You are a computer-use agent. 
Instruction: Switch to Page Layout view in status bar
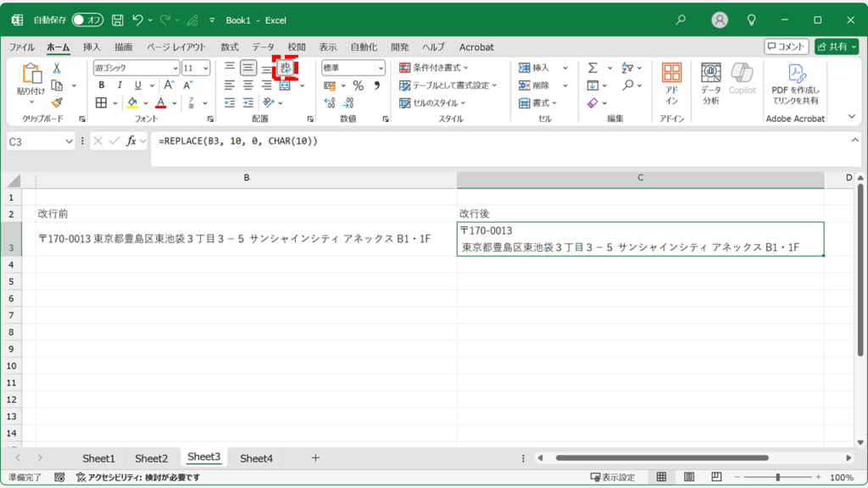688,477
